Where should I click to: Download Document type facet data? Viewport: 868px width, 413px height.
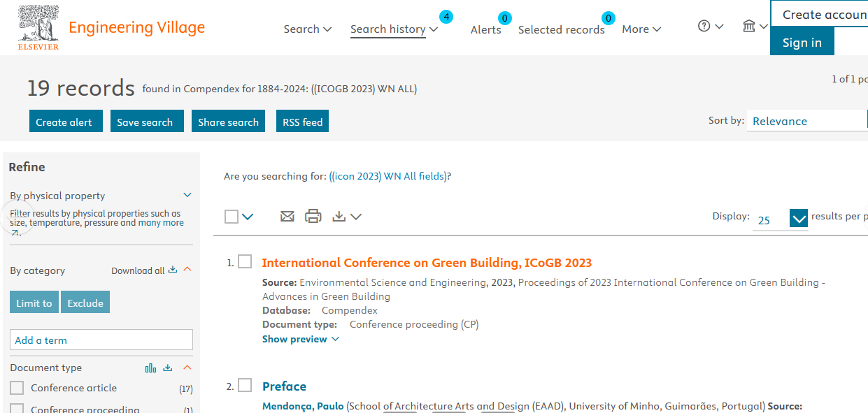coord(167,368)
